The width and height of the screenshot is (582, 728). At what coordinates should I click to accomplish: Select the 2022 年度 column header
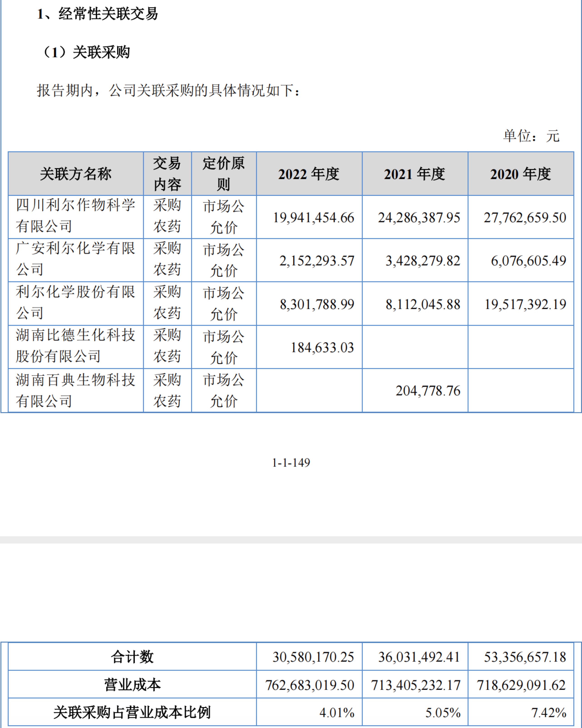tap(309, 174)
